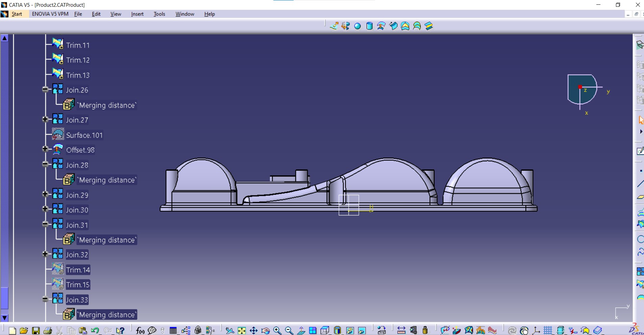Click the Undo icon
The image size is (644, 335).
95,330
